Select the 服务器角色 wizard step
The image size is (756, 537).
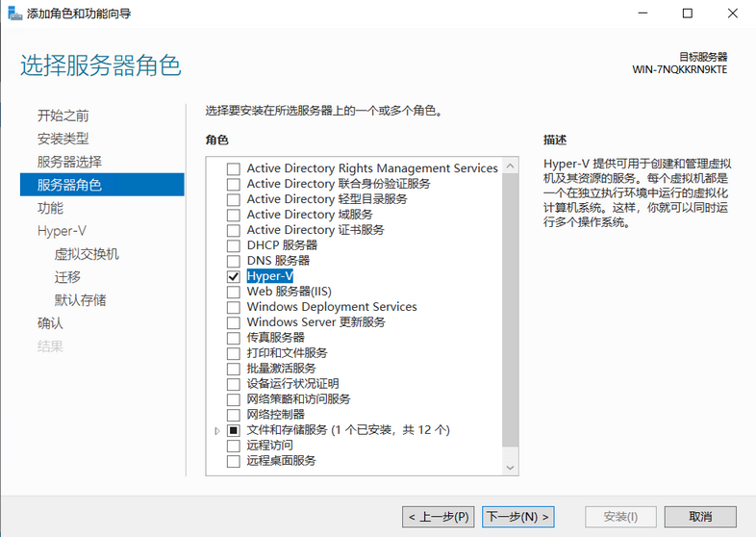pos(102,185)
